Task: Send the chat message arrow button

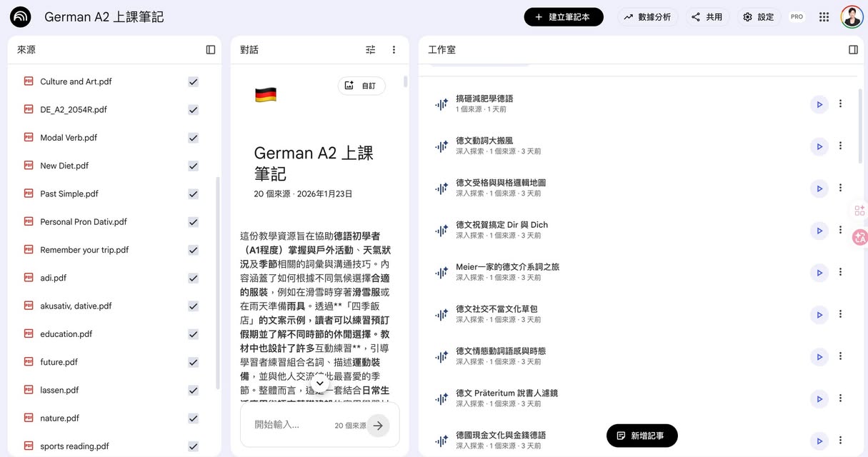Action: click(x=378, y=426)
